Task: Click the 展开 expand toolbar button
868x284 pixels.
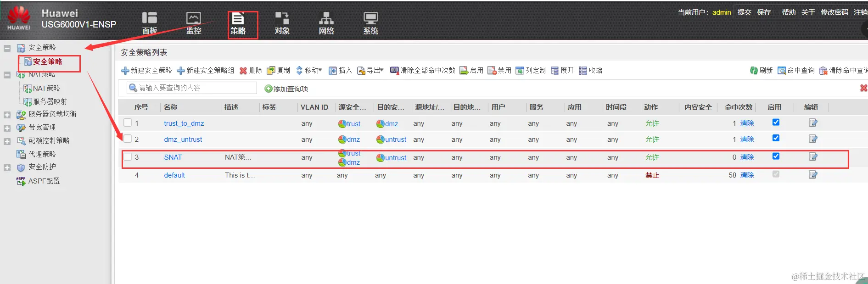Action: pos(562,70)
